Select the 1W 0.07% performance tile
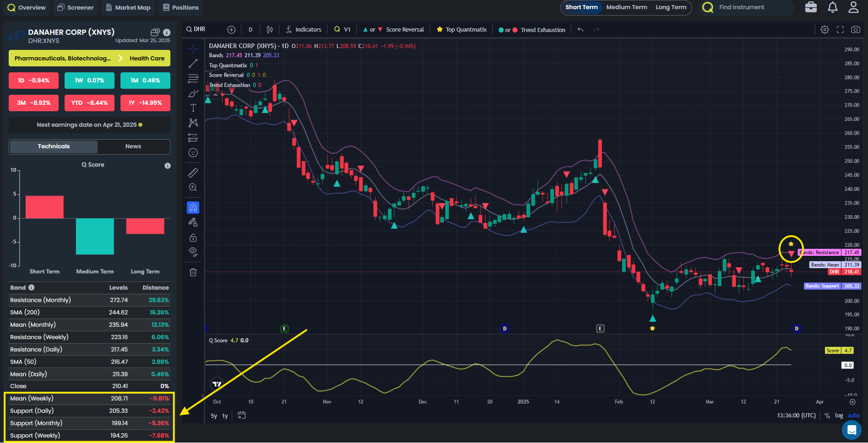The width and height of the screenshot is (868, 443). pos(89,81)
